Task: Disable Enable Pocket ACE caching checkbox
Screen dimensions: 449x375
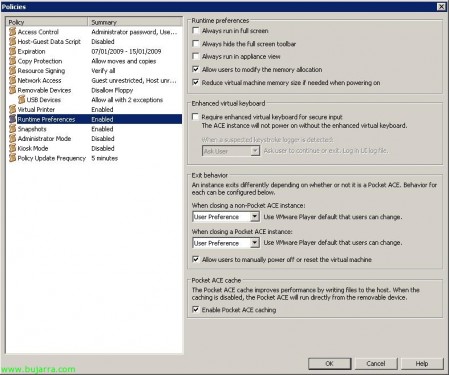Action: 196,310
